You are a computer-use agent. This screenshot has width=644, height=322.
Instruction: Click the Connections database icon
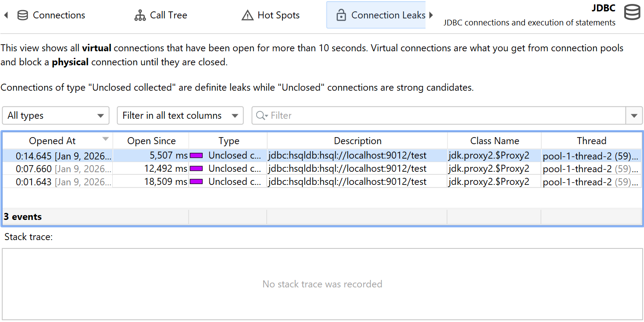22,15
